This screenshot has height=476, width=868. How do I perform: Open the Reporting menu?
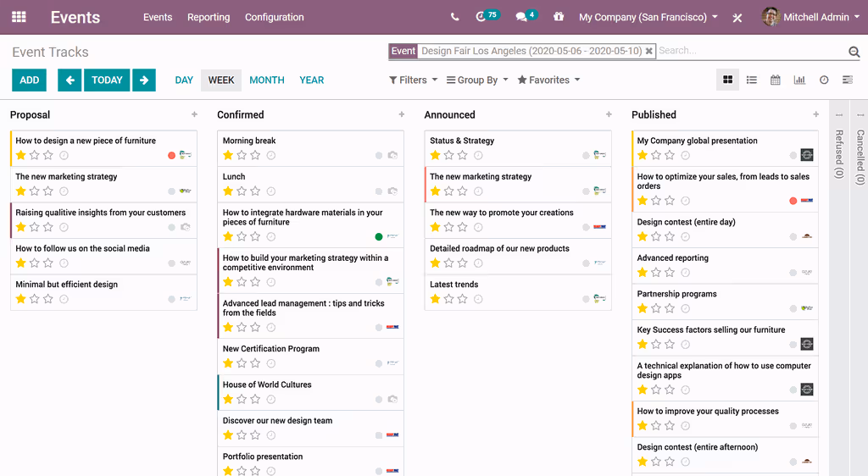[209, 17]
